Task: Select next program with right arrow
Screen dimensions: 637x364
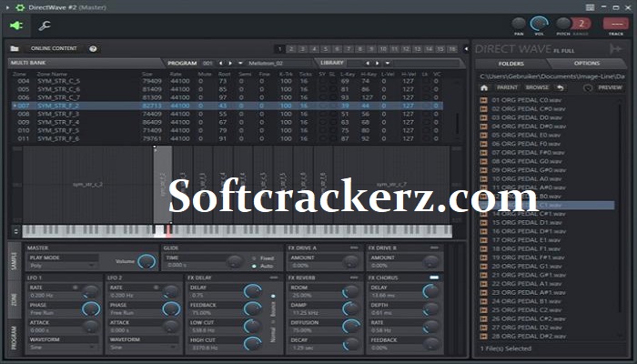Action: click(x=230, y=63)
